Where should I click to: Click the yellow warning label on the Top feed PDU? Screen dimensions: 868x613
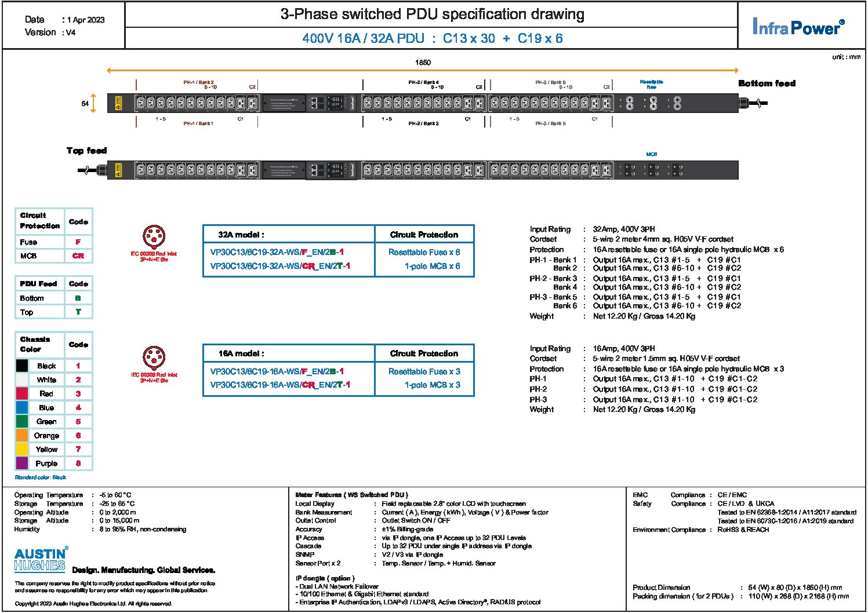118,170
